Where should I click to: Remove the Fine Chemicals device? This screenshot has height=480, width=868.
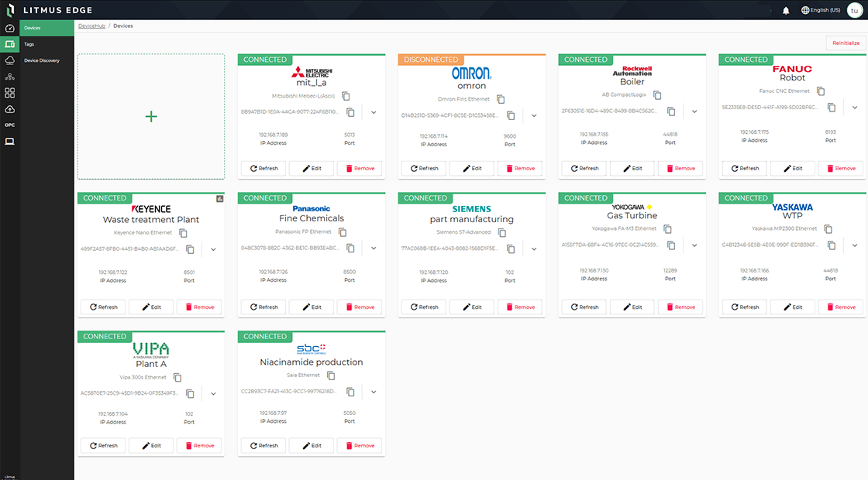coord(360,307)
